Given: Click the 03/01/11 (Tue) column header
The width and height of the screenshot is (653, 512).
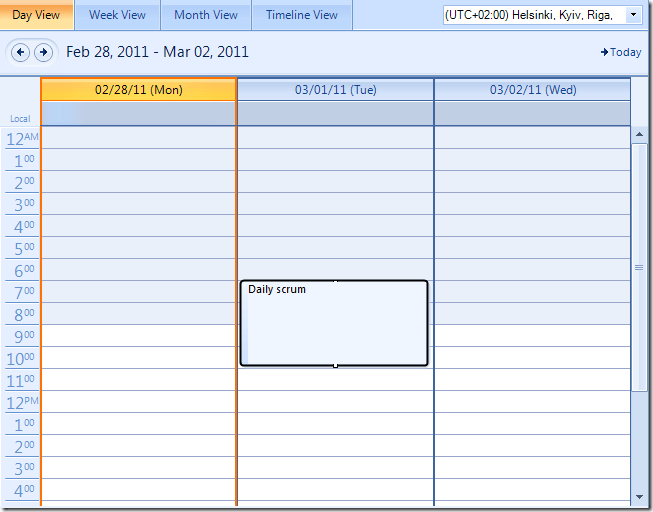Looking at the screenshot, I should (335, 90).
